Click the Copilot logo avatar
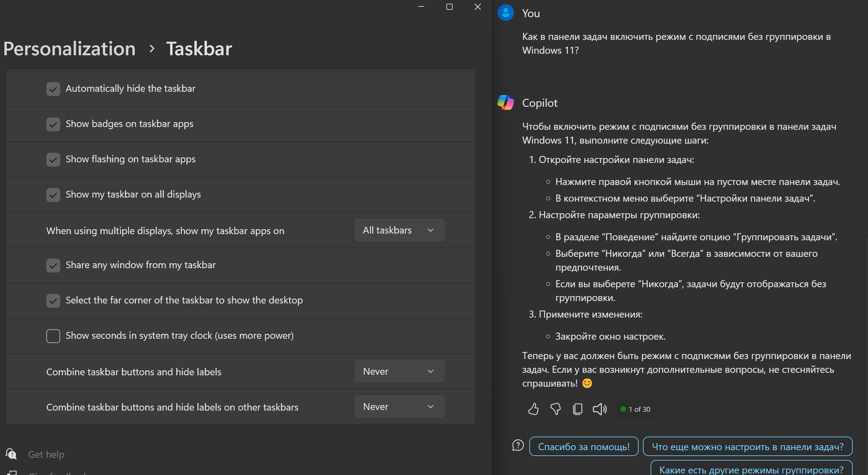 point(505,103)
